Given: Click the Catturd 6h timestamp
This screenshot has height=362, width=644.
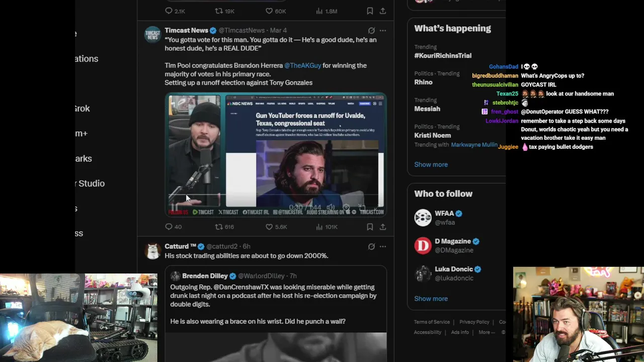Looking at the screenshot, I should point(247,246).
